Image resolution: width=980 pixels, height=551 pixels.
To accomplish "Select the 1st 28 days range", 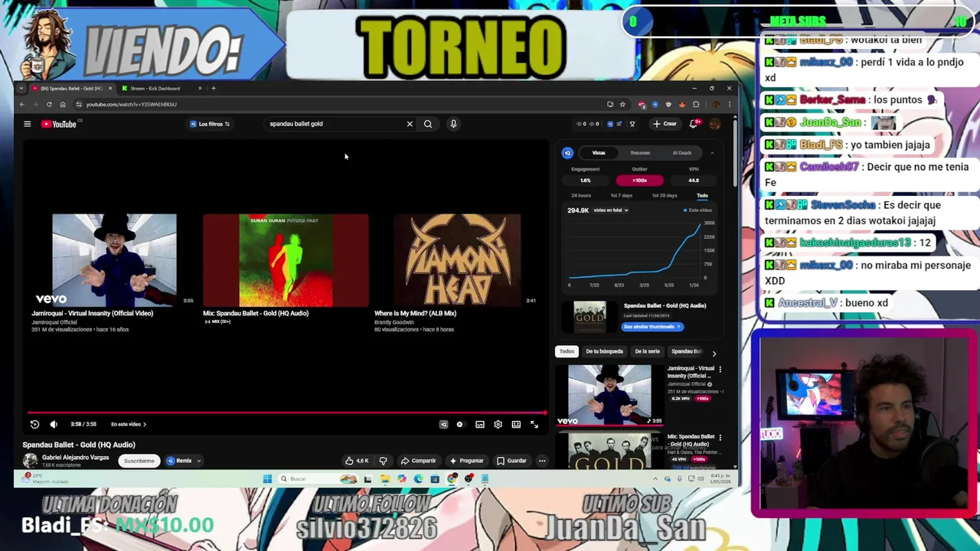I will [x=665, y=195].
